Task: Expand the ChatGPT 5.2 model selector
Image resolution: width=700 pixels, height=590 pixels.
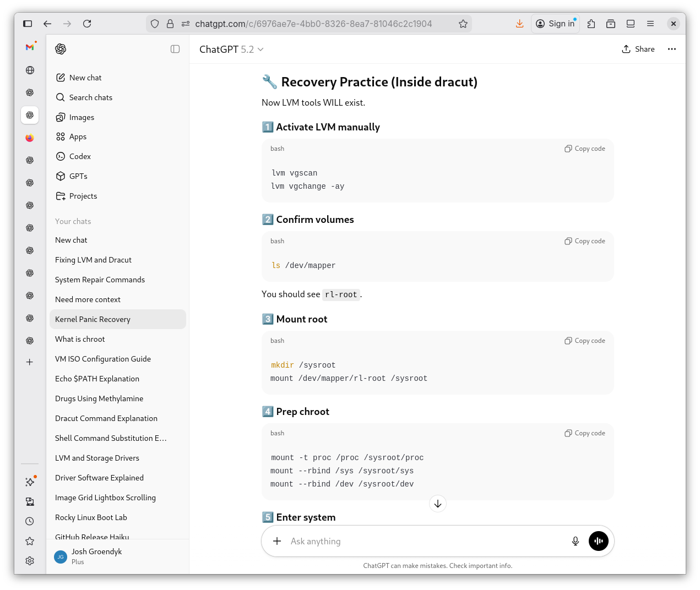Action: [231, 50]
